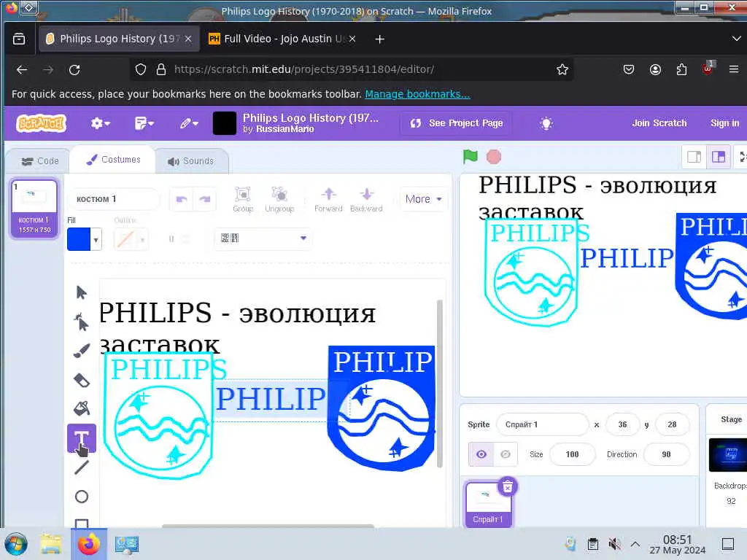Click the Group icon
This screenshot has height=560, width=747.
(x=243, y=199)
